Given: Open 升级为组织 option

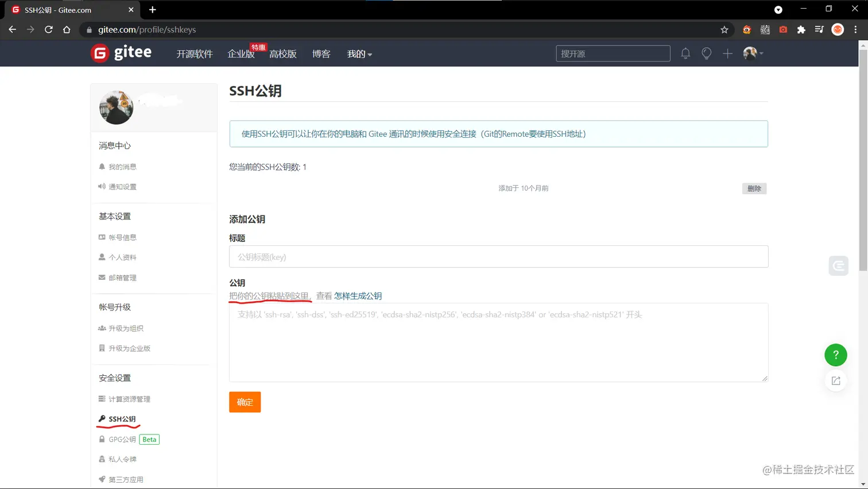Looking at the screenshot, I should [121, 328].
